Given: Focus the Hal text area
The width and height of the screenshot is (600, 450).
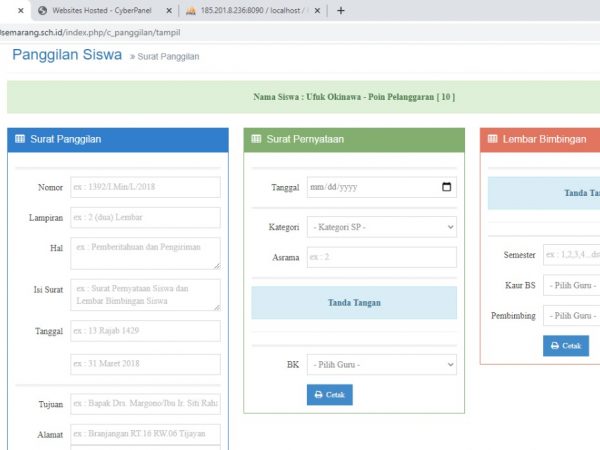Looking at the screenshot, I should tap(145, 253).
